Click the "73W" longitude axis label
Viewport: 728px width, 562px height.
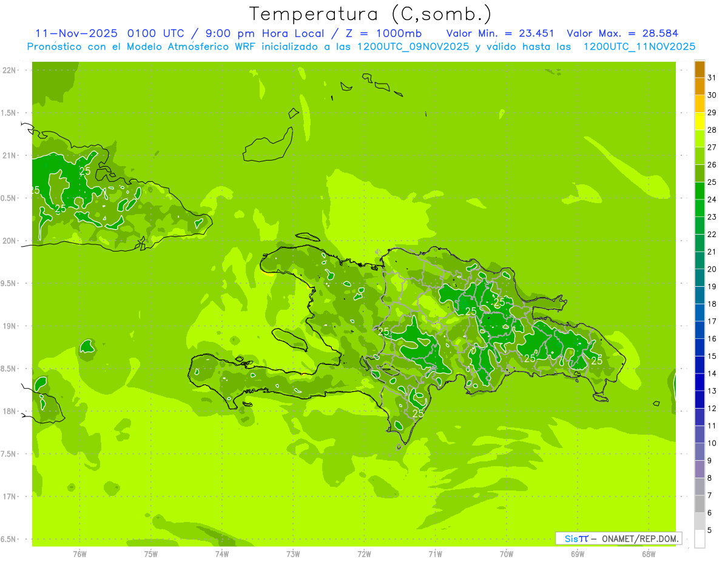tap(293, 554)
